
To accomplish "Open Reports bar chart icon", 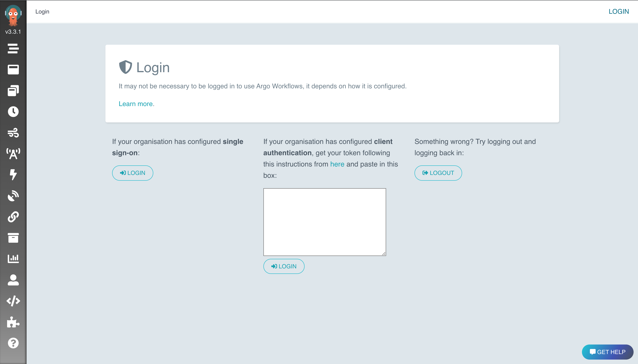I will click(13, 259).
